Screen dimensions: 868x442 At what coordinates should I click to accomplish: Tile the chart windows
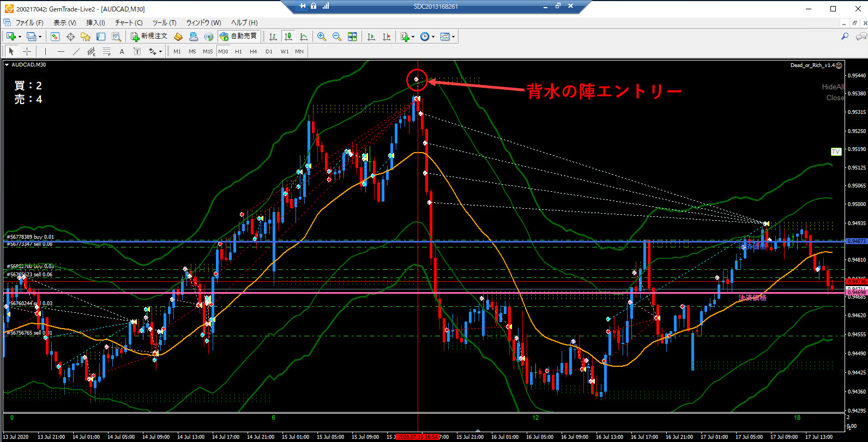pos(352,37)
